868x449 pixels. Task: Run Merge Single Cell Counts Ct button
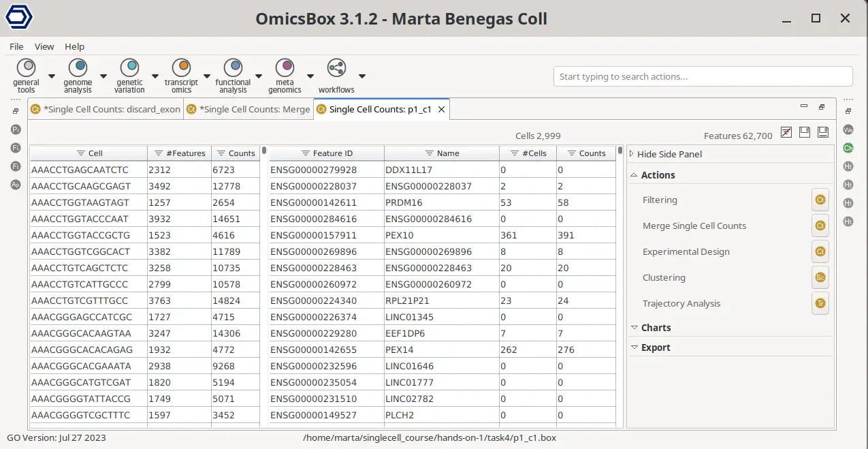point(820,226)
